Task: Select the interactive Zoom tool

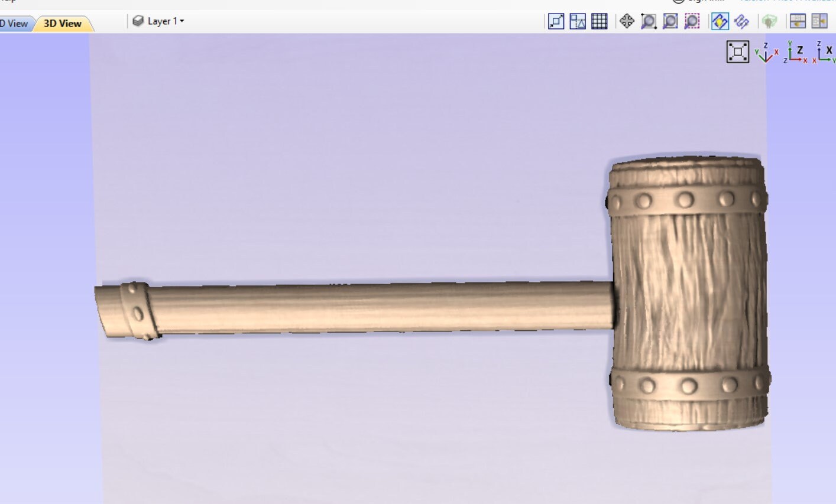Action: [x=649, y=21]
